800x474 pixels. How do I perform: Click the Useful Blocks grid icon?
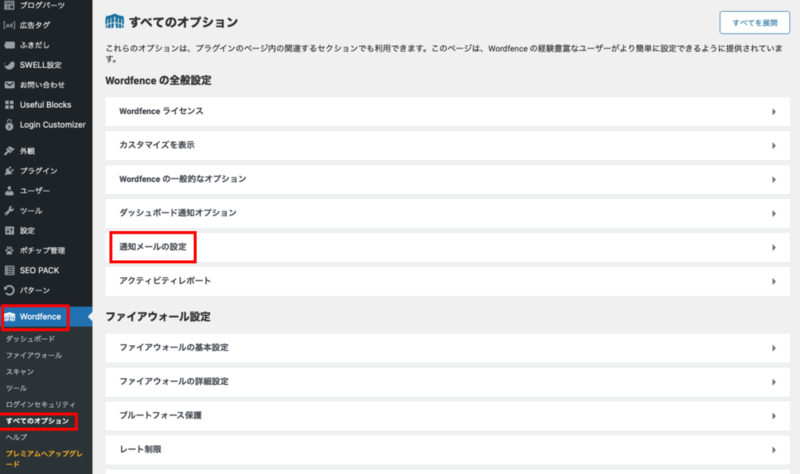(9, 105)
